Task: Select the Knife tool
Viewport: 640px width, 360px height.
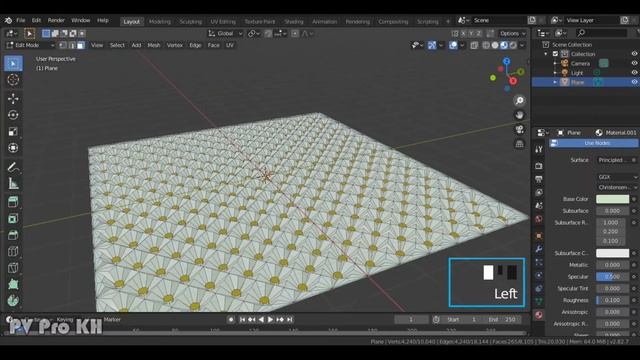Action: (x=13, y=267)
